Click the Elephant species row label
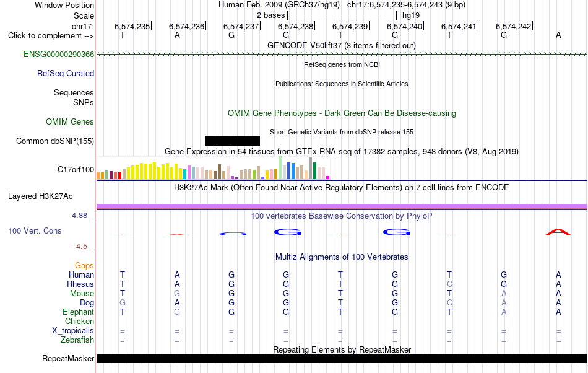Image resolution: width=588 pixels, height=373 pixels. click(x=78, y=312)
